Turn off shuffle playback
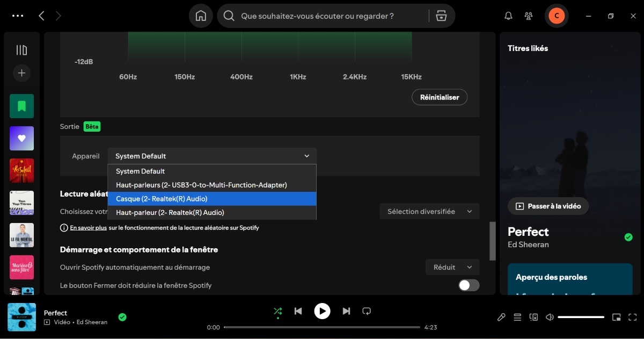644x339 pixels. coord(278,311)
